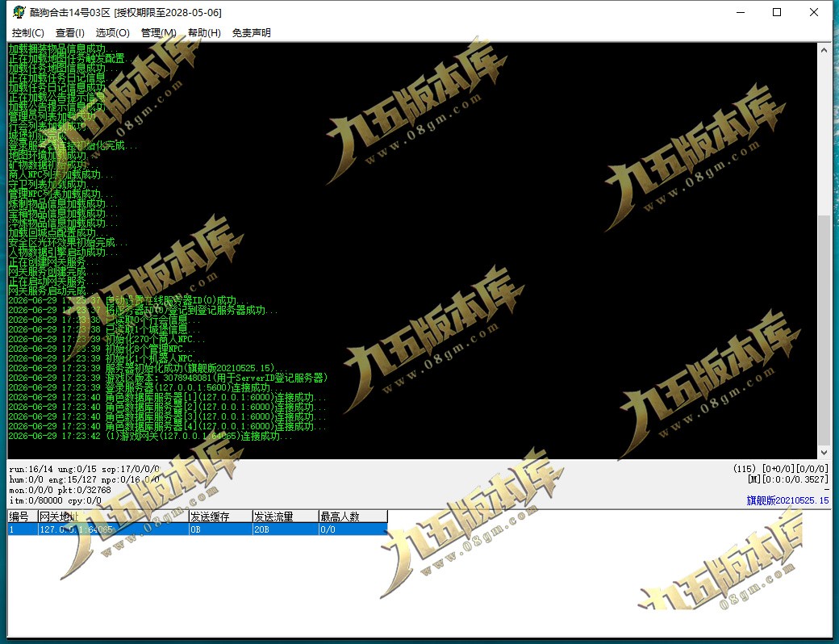The width and height of the screenshot is (839, 644).
Task: Click log line 游戏区版本: 3078948081
Action: click(168, 378)
